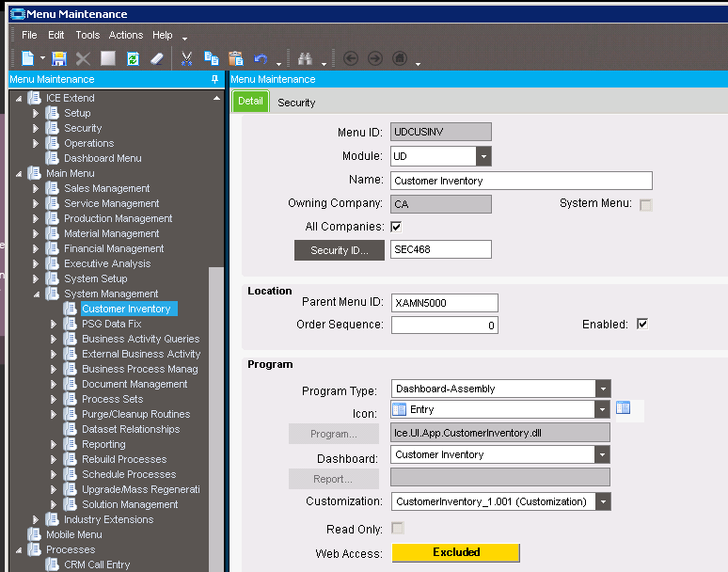This screenshot has width=728, height=572.
Task: Click the Paste clipboard icon
Action: (x=236, y=58)
